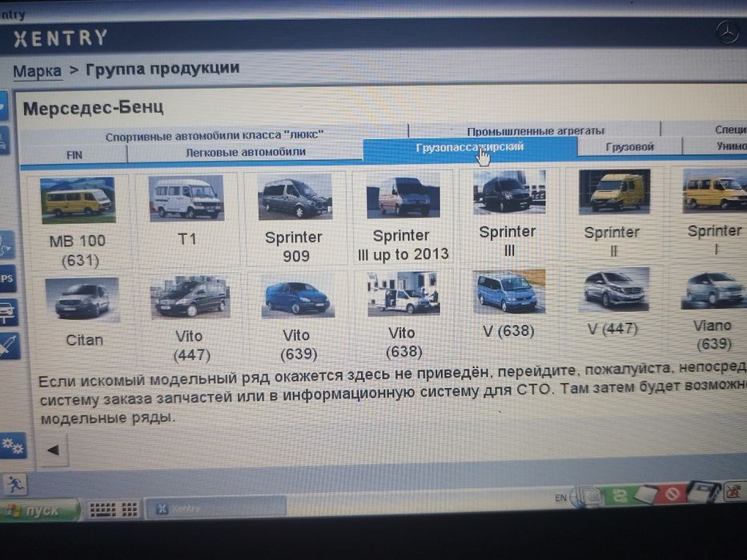Open the Легковые автомобили tab
Viewport: 747px width, 560px height.
pyautogui.click(x=245, y=152)
